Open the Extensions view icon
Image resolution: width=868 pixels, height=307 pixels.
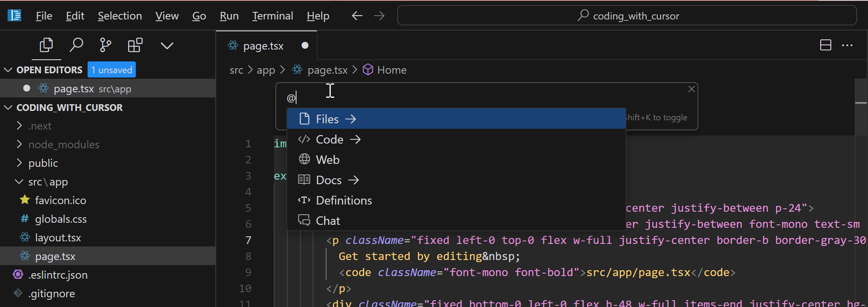(x=135, y=45)
